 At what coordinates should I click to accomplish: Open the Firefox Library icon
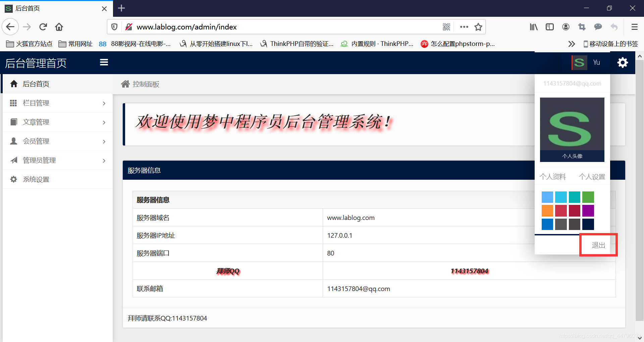[x=534, y=27]
